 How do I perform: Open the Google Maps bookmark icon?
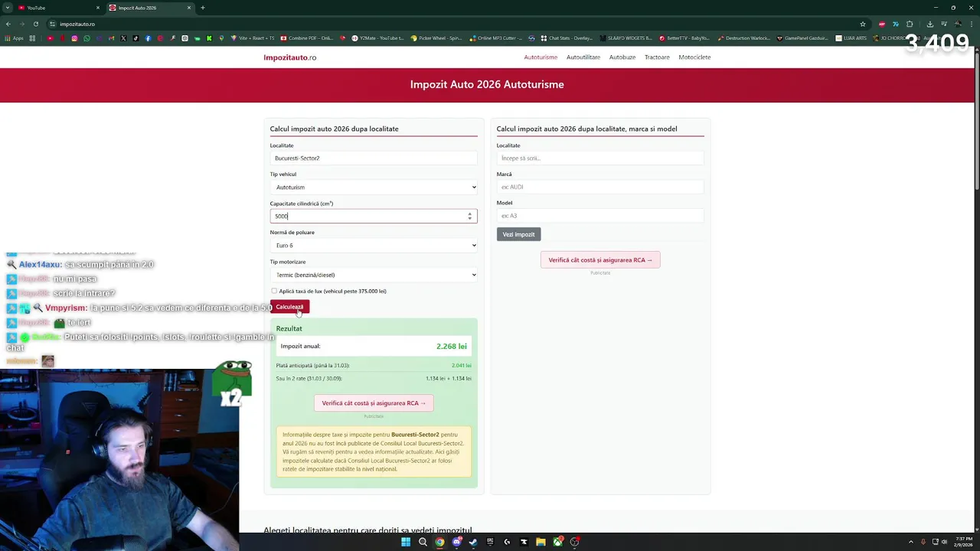tap(221, 38)
